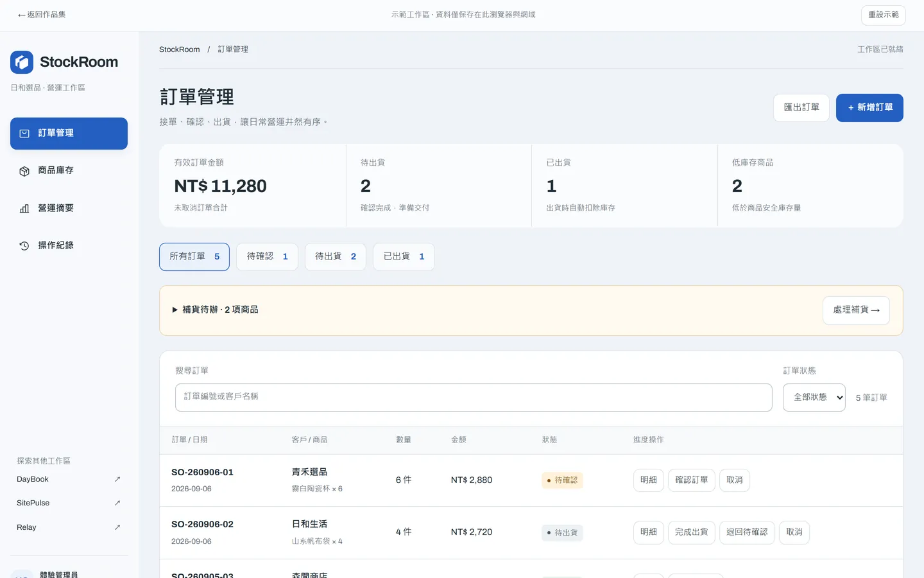Viewport: 924px width, 578px height.
Task: Click the 新增訂單 button
Action: click(x=869, y=108)
